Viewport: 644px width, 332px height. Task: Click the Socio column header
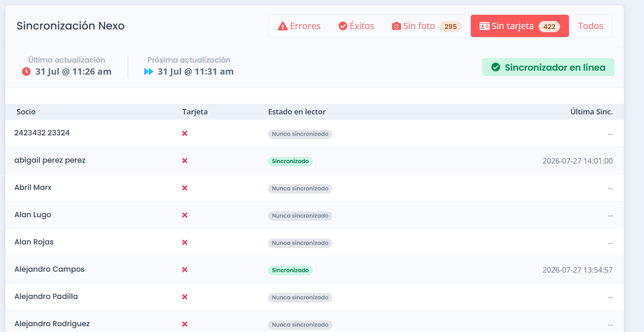pyautogui.click(x=26, y=112)
